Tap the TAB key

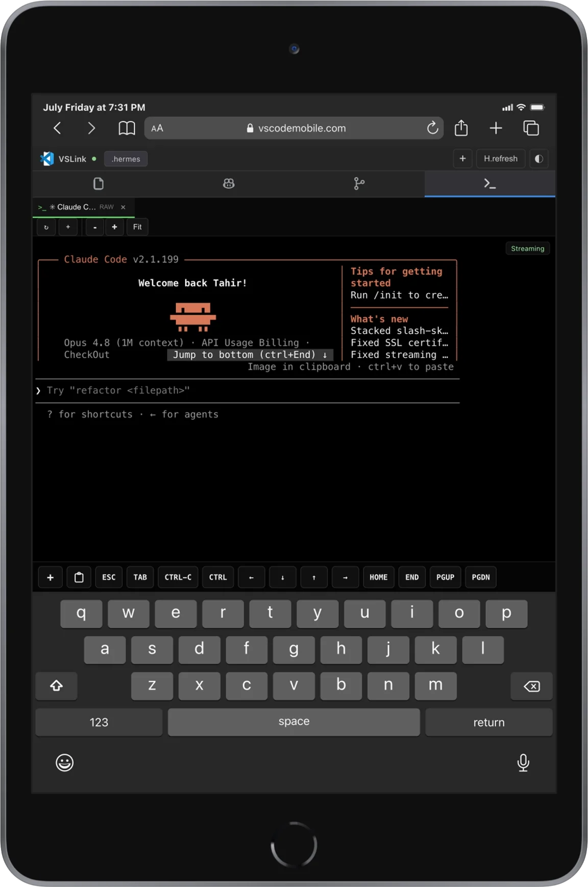coord(140,577)
